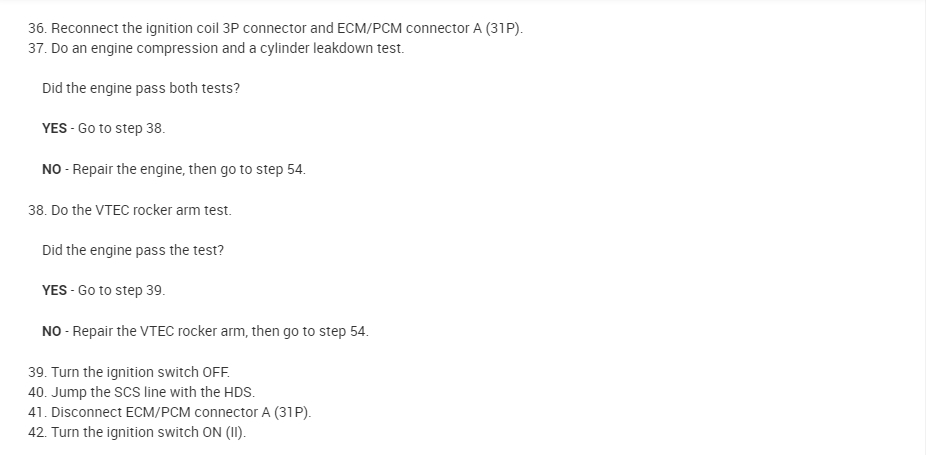This screenshot has height=455, width=926.
Task: Click the bold NO before 'Repair the engine'
Action: click(53, 169)
